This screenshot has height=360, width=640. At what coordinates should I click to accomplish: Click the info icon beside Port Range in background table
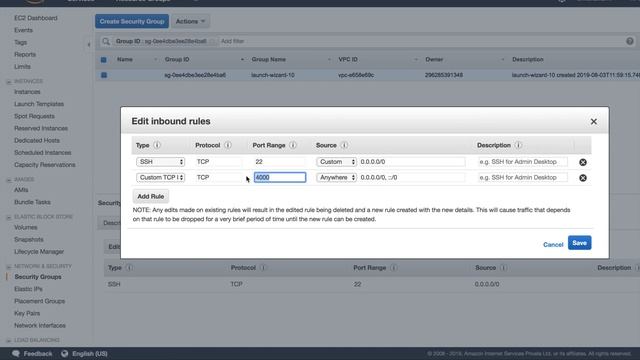393,268
